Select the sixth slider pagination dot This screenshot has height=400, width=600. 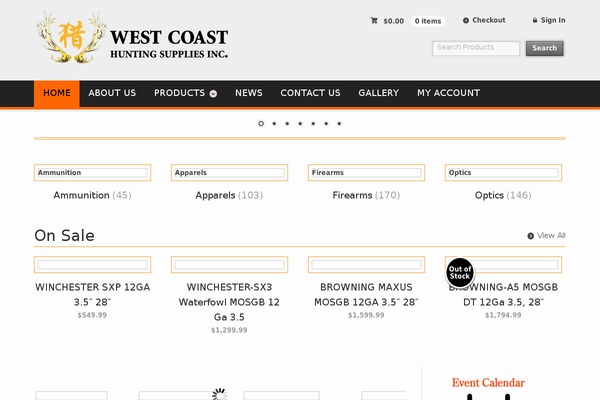[326, 124]
